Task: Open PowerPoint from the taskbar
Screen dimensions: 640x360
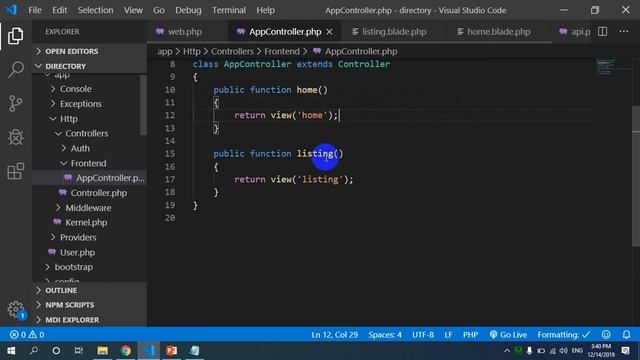Action: tap(171, 351)
